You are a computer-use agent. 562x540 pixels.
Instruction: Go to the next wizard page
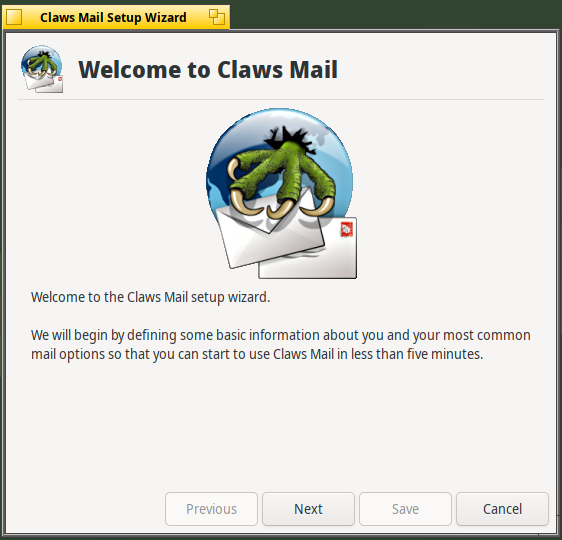(x=308, y=509)
